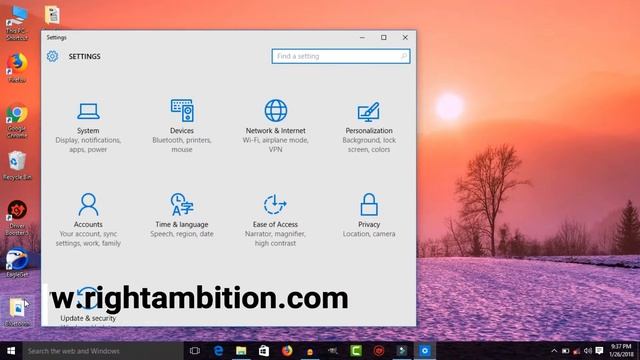Click the 'Speech, region, date' description
Screen dimensions: 640x360
click(x=182, y=234)
